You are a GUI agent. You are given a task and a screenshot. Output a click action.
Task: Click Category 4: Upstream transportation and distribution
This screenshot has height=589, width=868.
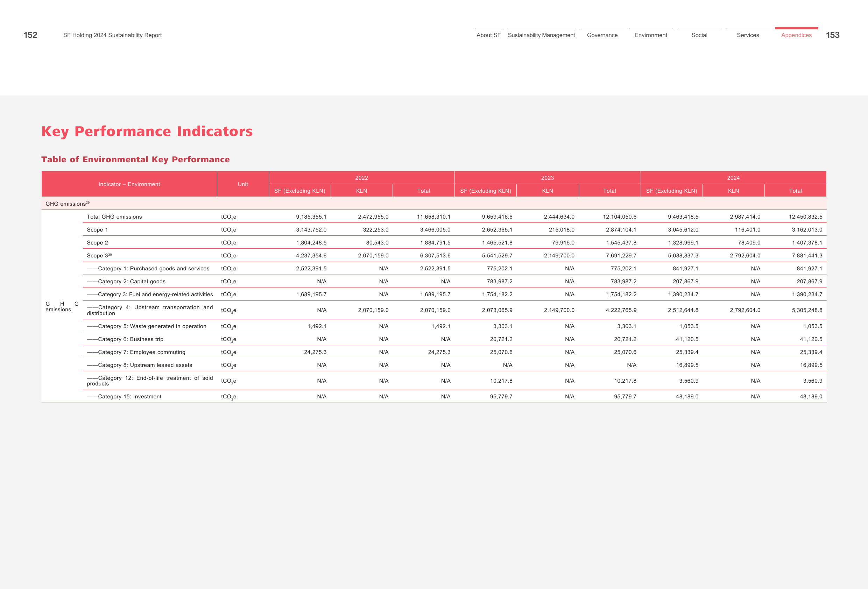click(x=150, y=310)
